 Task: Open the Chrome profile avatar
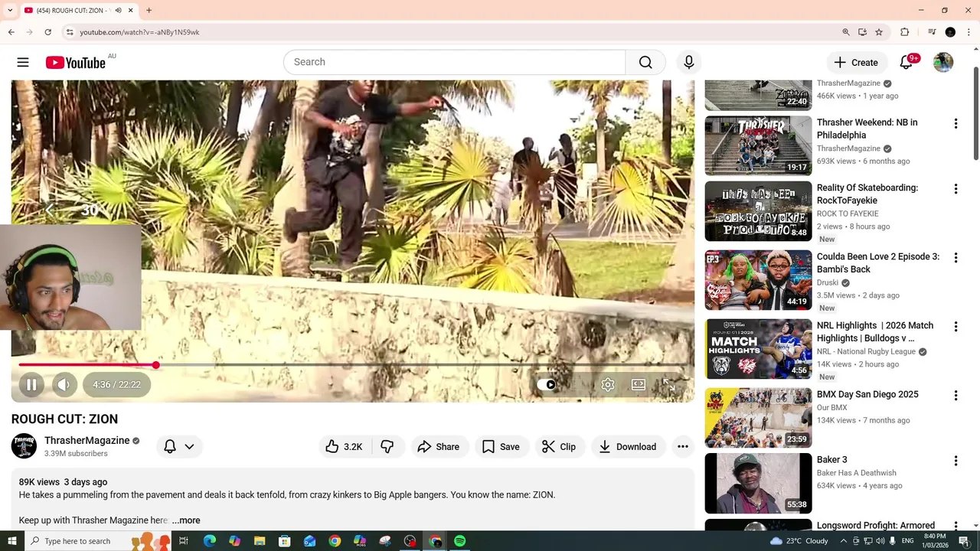[x=950, y=32]
